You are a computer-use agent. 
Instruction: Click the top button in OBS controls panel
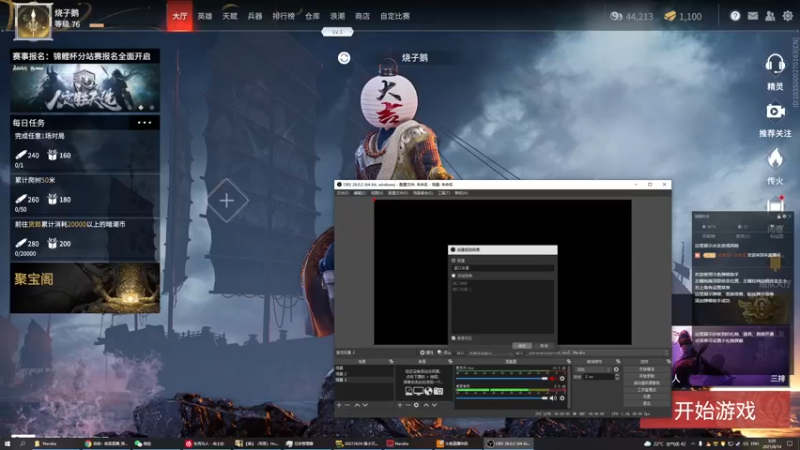point(647,369)
